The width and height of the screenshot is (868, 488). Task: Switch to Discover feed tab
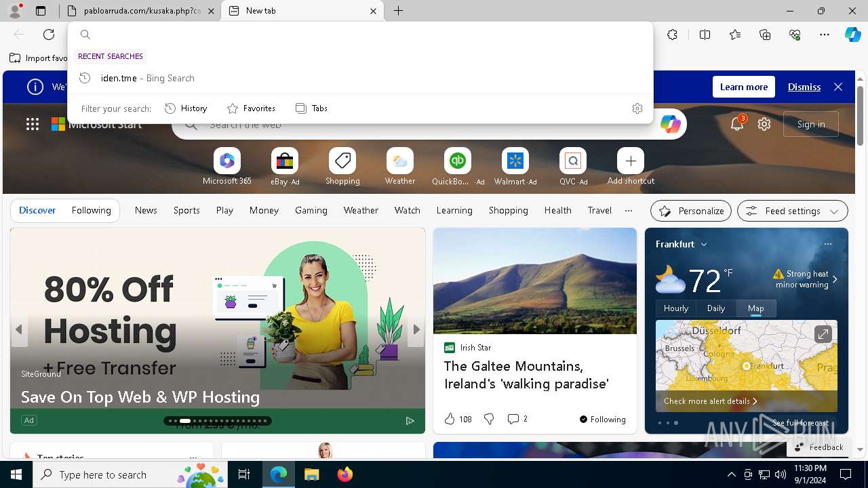coord(37,210)
